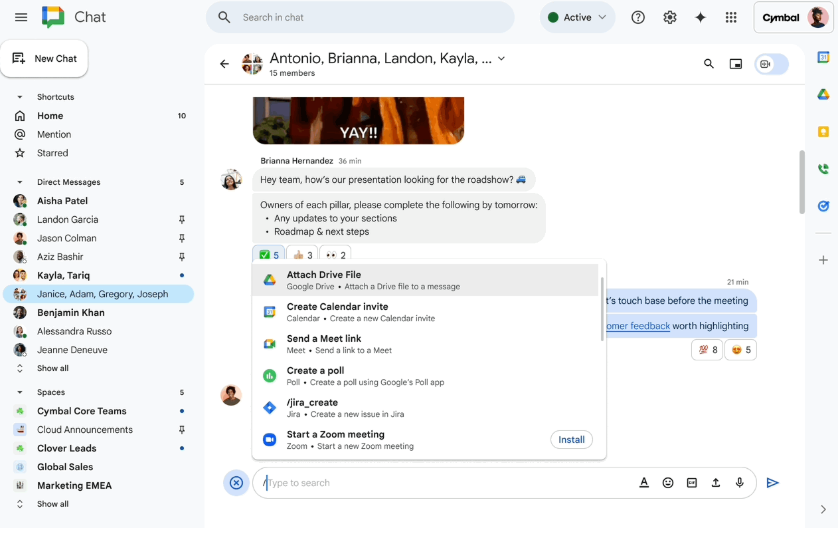Toggle the thumbs up reaction with 3
The width and height of the screenshot is (838, 544).
tap(303, 255)
